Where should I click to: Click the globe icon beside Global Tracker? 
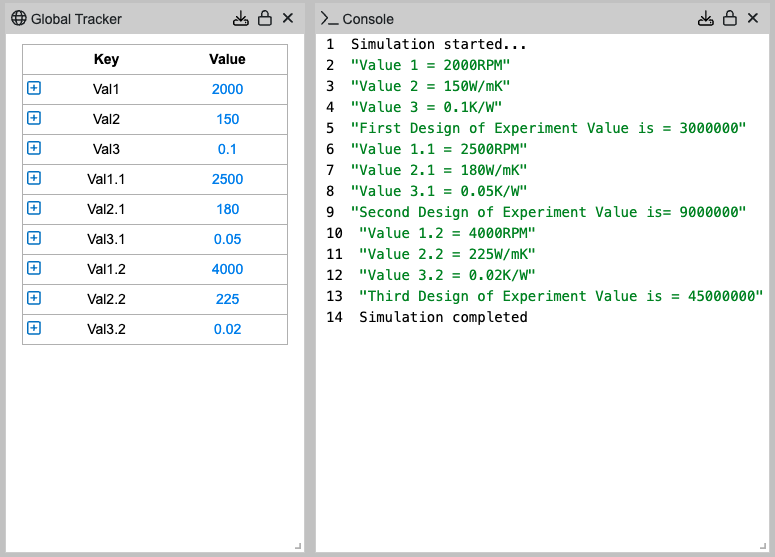(x=19, y=19)
